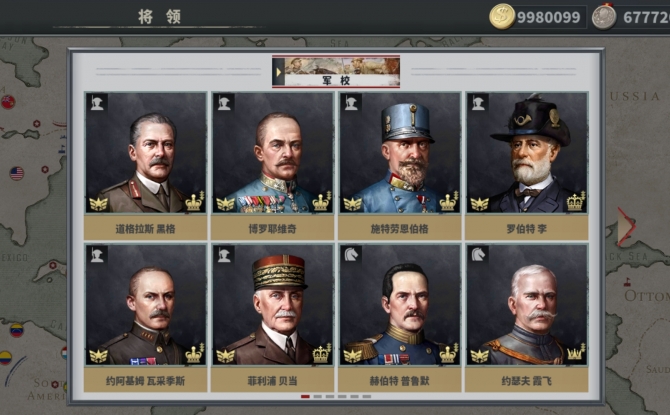Click the silver medal currency icon

[x=604, y=17]
